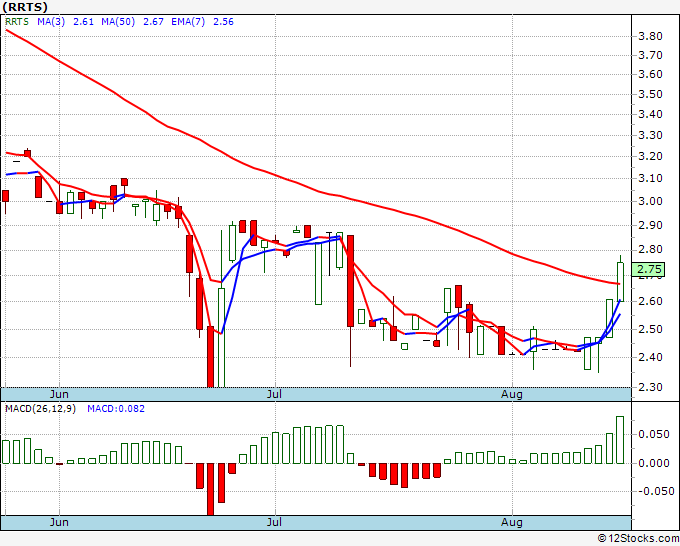
Task: Click the MACD:0.082 value label
Action: click(x=116, y=409)
